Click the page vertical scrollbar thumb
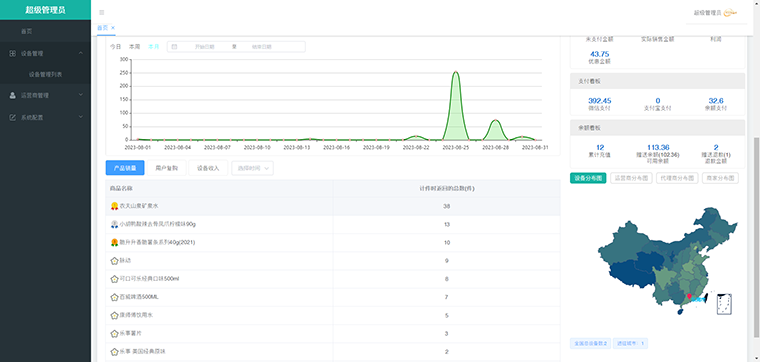 point(757,236)
